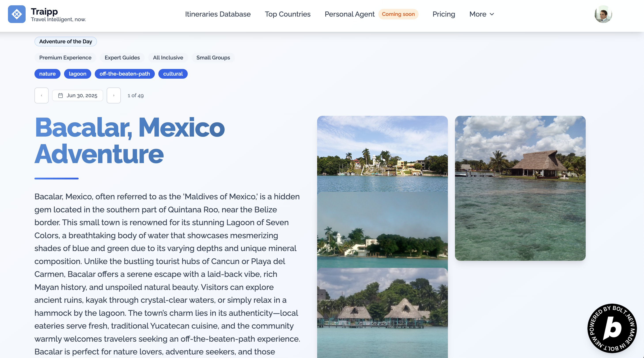644x358 pixels.
Task: Go to next adventure with right arrow
Action: (114, 95)
